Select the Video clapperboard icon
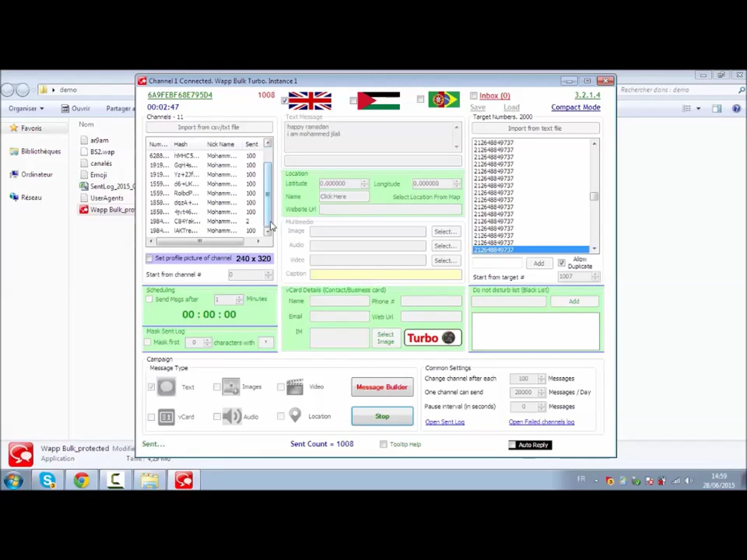The image size is (747, 560). (x=295, y=387)
